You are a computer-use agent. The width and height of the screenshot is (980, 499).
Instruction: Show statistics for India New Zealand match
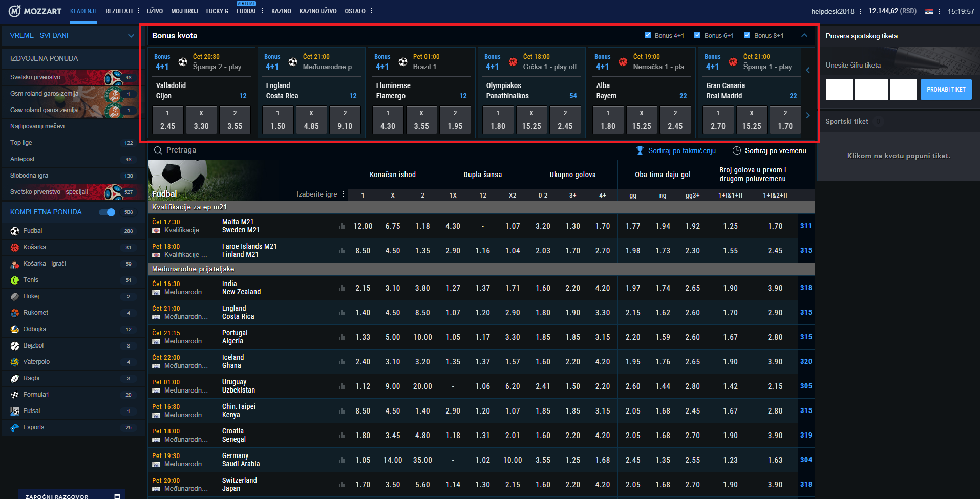click(x=342, y=288)
